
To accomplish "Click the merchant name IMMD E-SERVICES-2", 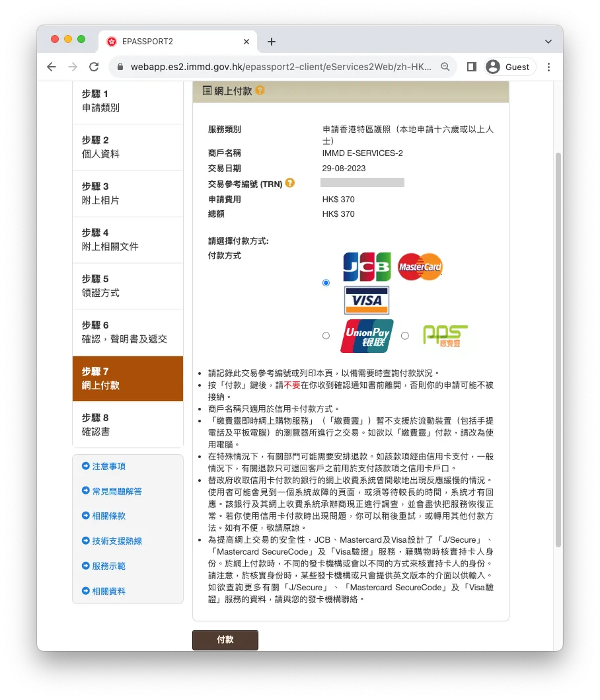I will click(363, 153).
